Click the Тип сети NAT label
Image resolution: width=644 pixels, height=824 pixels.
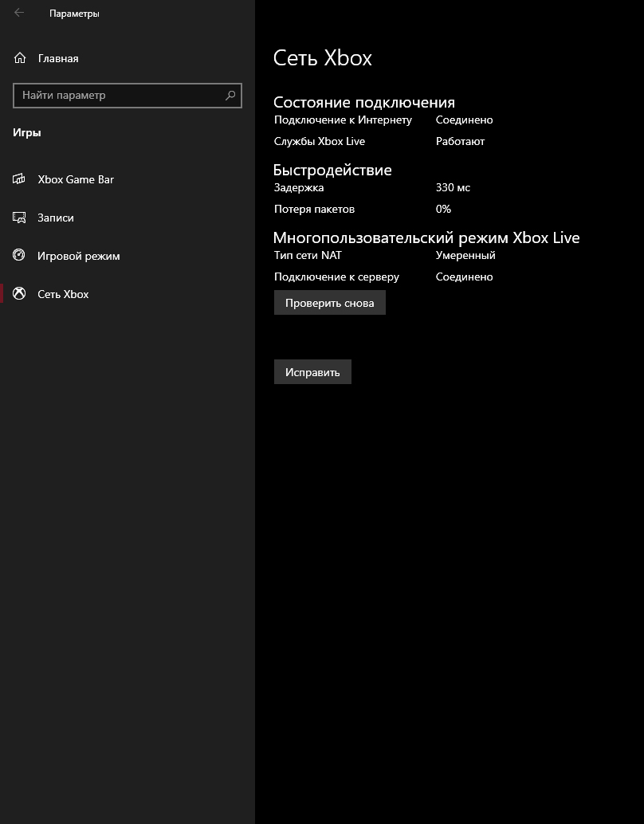click(x=308, y=255)
